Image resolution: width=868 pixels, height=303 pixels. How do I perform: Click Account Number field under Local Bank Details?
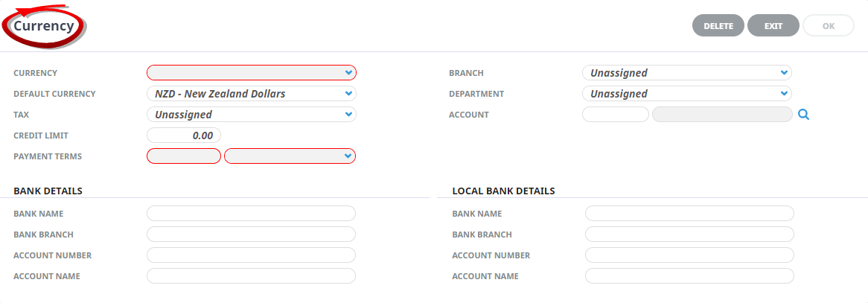[x=690, y=255]
